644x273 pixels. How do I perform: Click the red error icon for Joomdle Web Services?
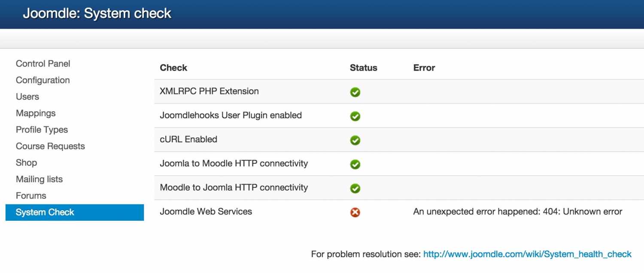coord(355,212)
